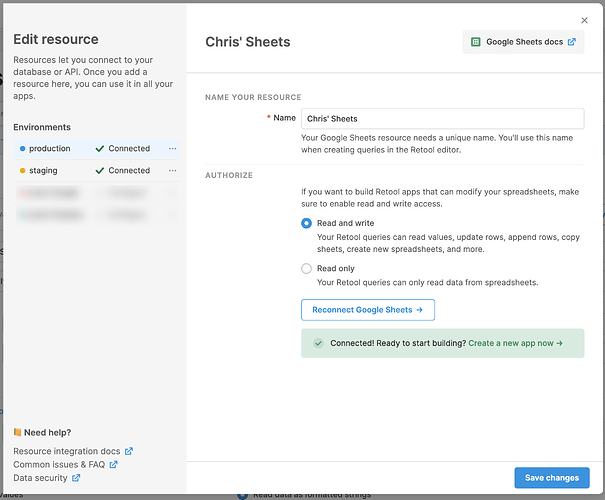
Task: Open the production environment more options menu
Action: point(172,149)
